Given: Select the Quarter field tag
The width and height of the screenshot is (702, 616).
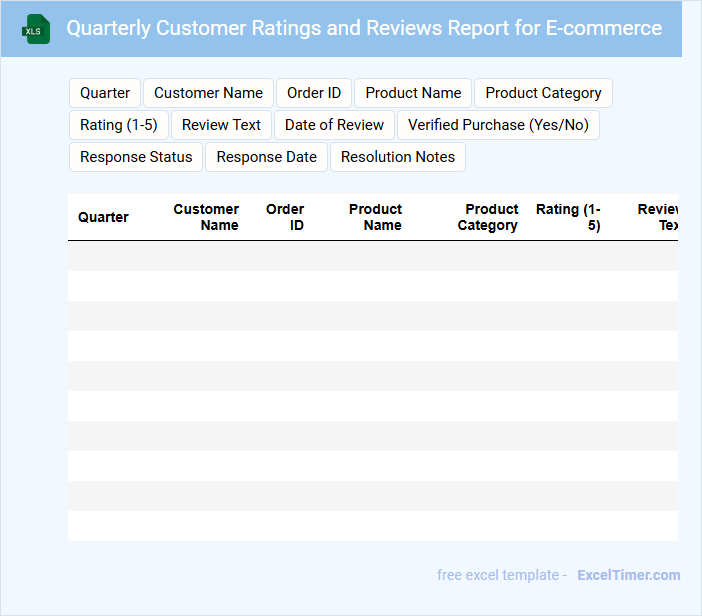Looking at the screenshot, I should pyautogui.click(x=105, y=93).
